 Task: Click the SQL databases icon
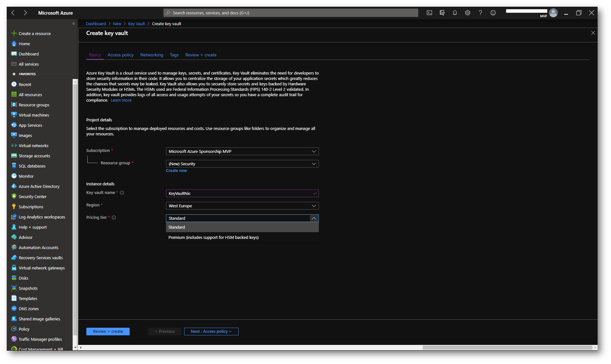[14, 166]
